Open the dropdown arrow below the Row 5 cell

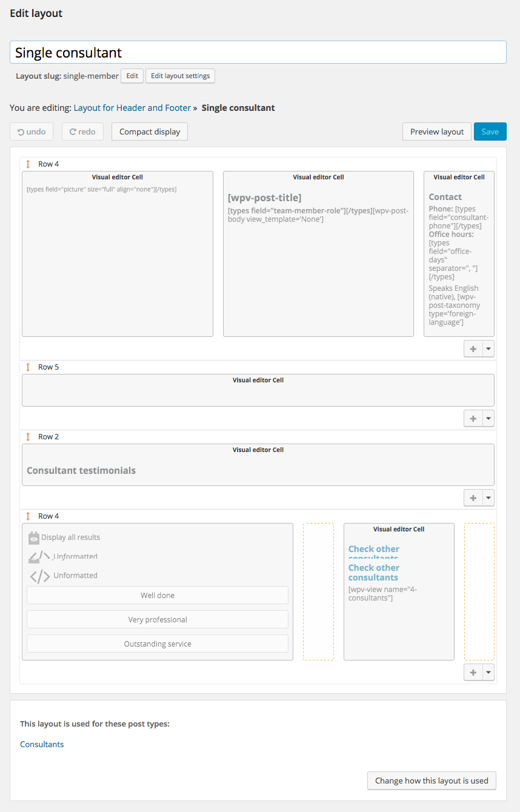point(488,418)
